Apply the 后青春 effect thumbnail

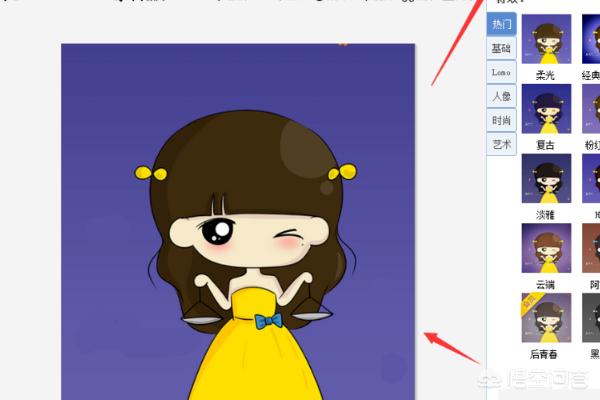tap(546, 318)
